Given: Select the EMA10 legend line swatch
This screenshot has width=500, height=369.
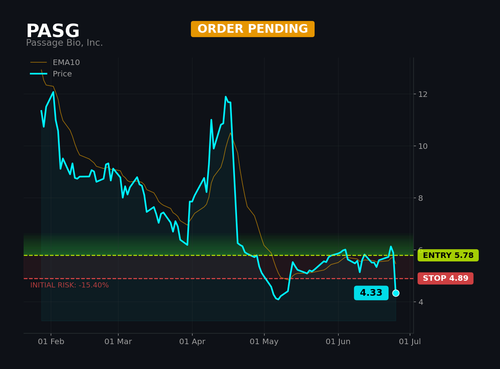Looking at the screenshot, I should click(x=39, y=62).
